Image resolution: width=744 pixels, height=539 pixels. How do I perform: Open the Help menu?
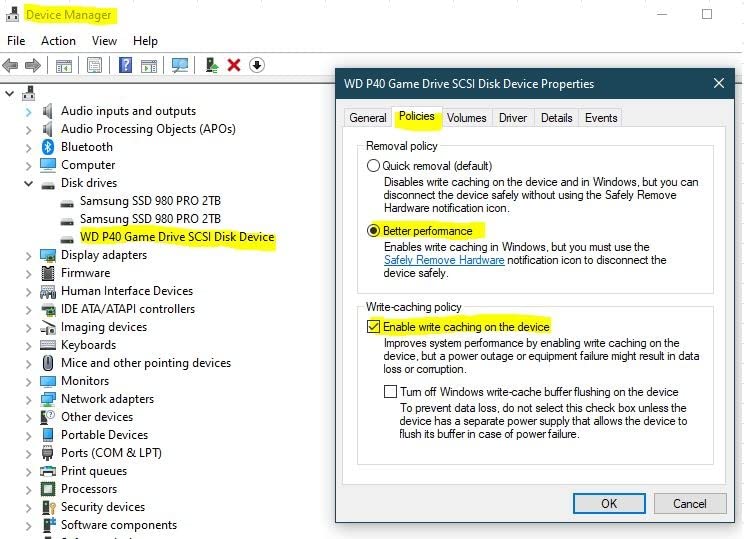pyautogui.click(x=145, y=41)
